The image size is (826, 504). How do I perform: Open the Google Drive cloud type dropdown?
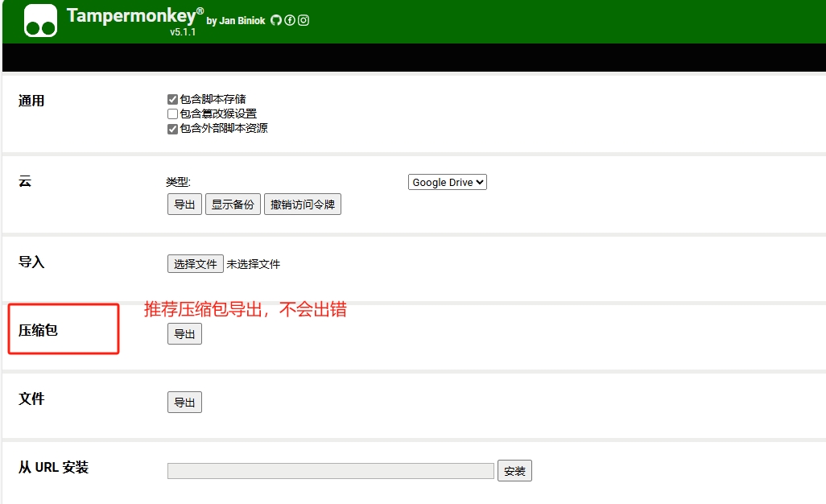[x=447, y=182]
